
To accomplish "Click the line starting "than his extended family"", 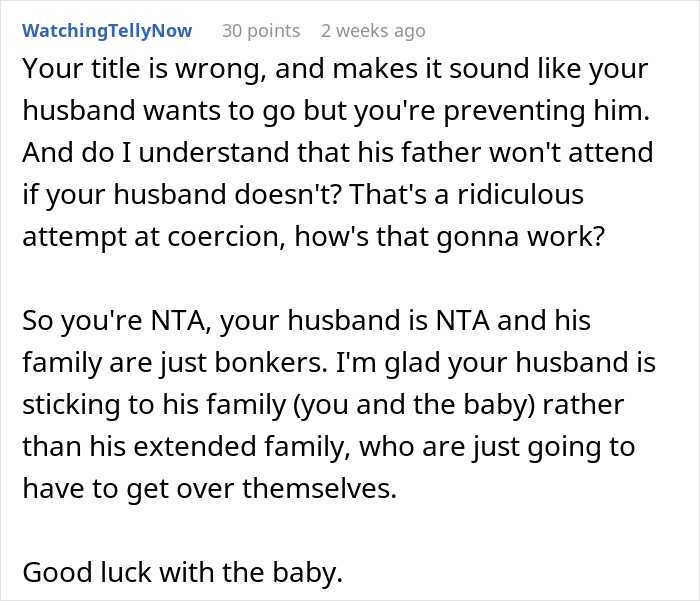I will [x=328, y=445].
